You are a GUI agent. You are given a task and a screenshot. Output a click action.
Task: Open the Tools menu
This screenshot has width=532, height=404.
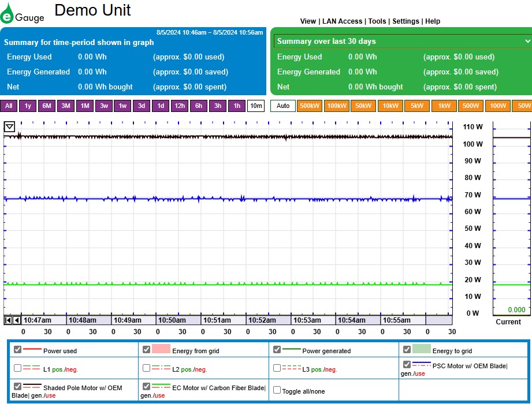pos(377,21)
